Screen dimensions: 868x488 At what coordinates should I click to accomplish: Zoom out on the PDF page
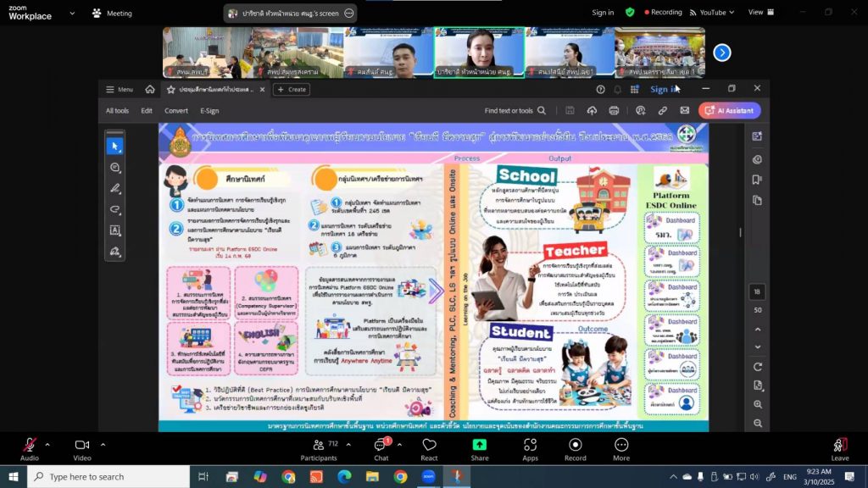(758, 424)
